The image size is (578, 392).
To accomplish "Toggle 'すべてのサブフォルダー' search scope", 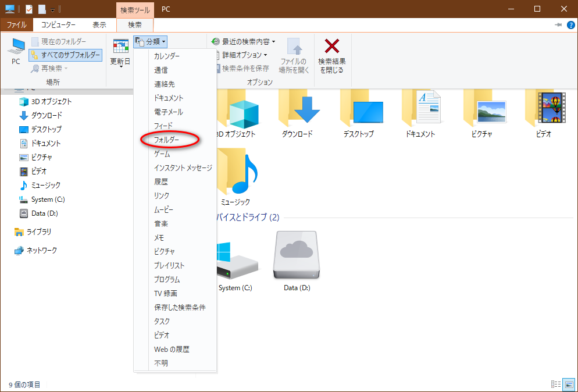I will click(65, 55).
